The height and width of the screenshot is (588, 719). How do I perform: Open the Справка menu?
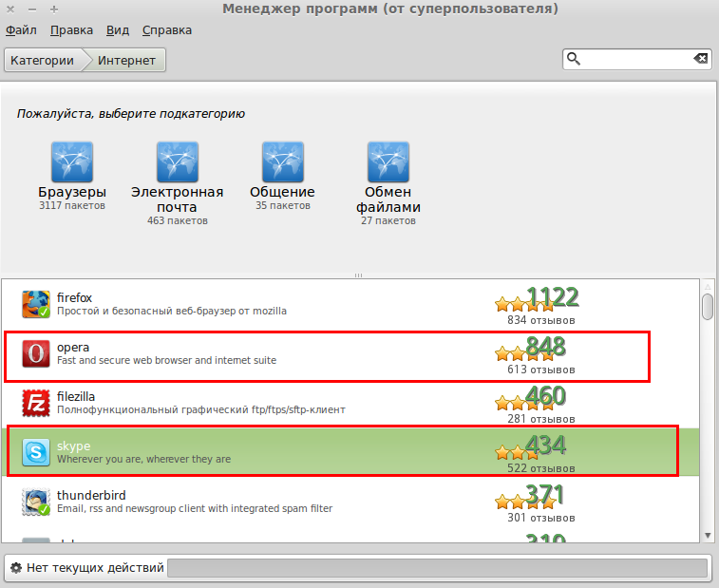tap(167, 30)
